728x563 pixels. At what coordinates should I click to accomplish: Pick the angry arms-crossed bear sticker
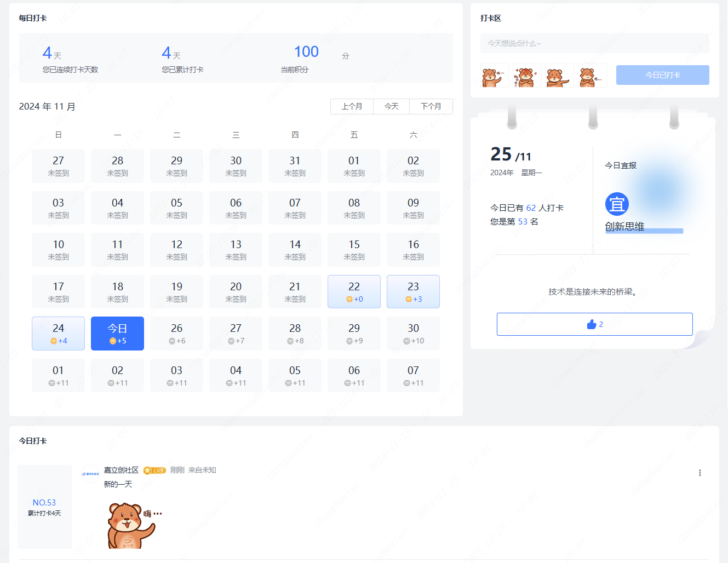click(527, 76)
